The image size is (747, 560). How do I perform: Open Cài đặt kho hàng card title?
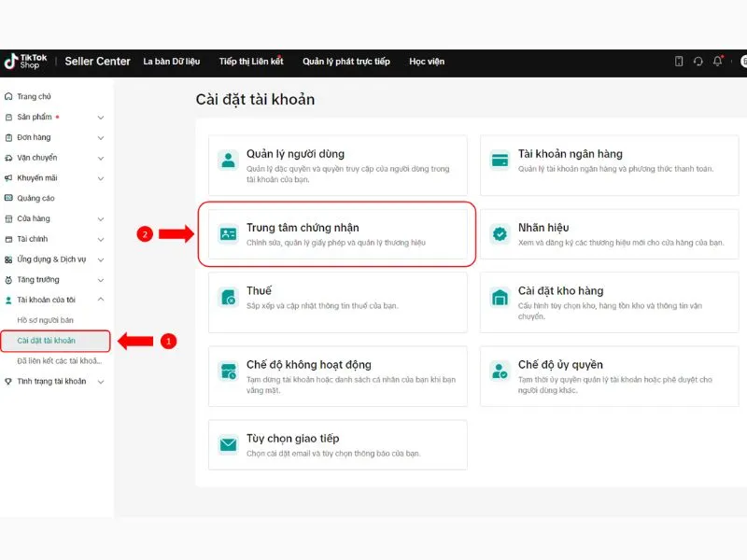[x=561, y=290]
